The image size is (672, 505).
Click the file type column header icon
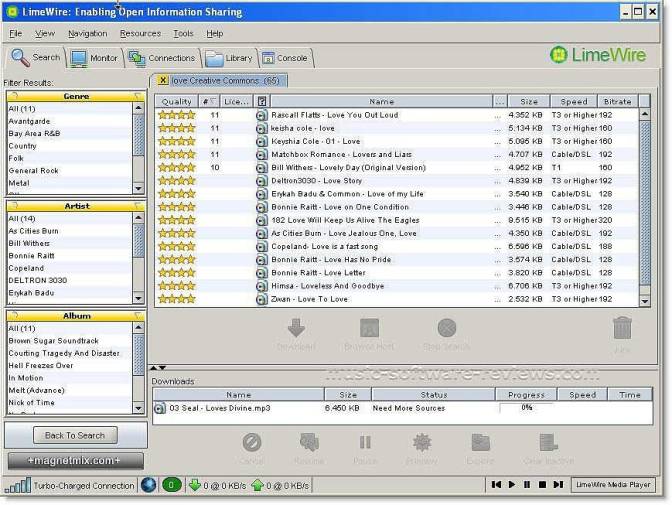tap(262, 101)
